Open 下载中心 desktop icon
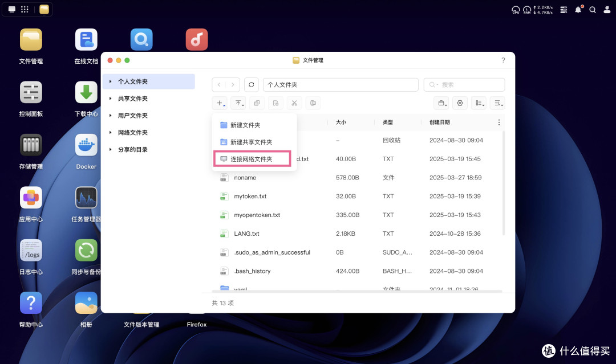616x364 pixels. [x=86, y=92]
